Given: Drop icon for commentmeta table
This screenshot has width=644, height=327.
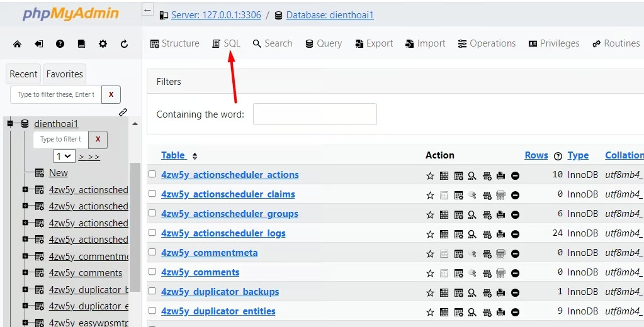Looking at the screenshot, I should click(515, 254).
